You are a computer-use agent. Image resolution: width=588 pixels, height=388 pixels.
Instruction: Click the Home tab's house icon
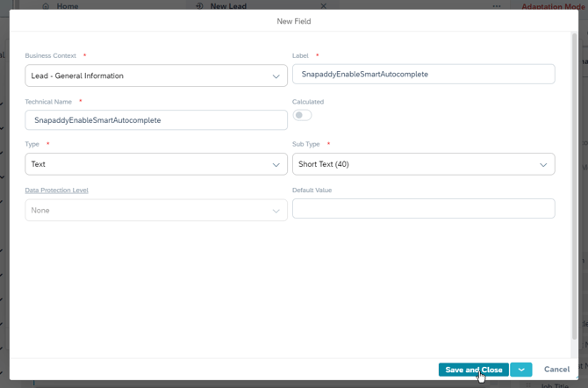[47, 5]
